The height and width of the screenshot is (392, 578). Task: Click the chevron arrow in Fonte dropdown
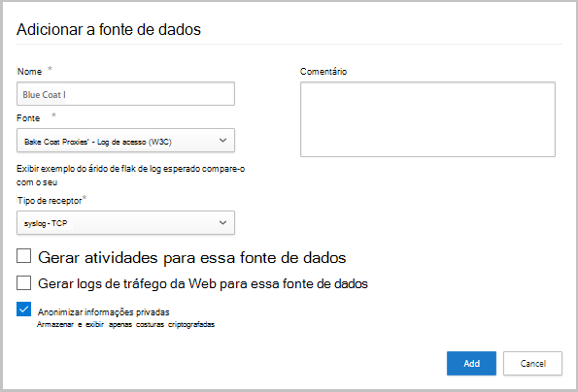[222, 141]
